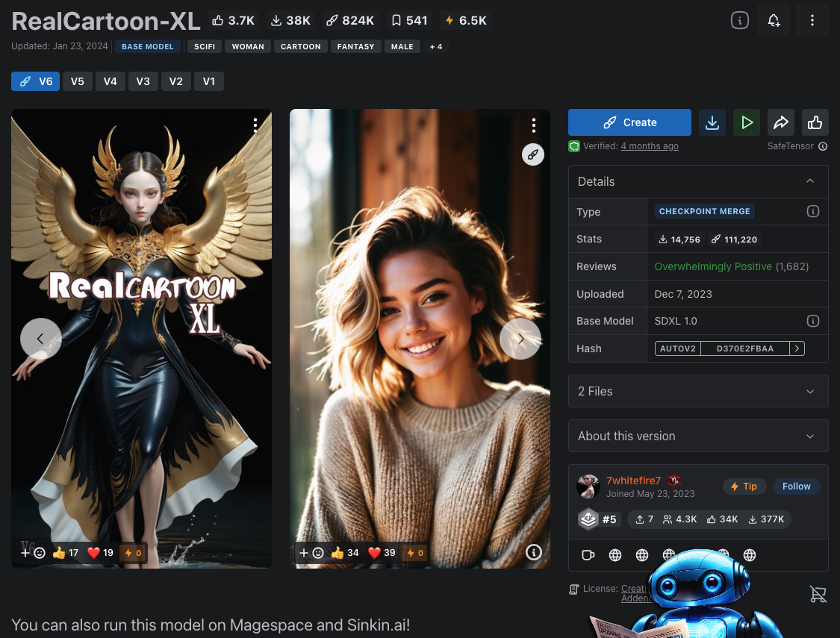Click the 541 bookmark badge
The image size is (840, 638).
tap(409, 20)
